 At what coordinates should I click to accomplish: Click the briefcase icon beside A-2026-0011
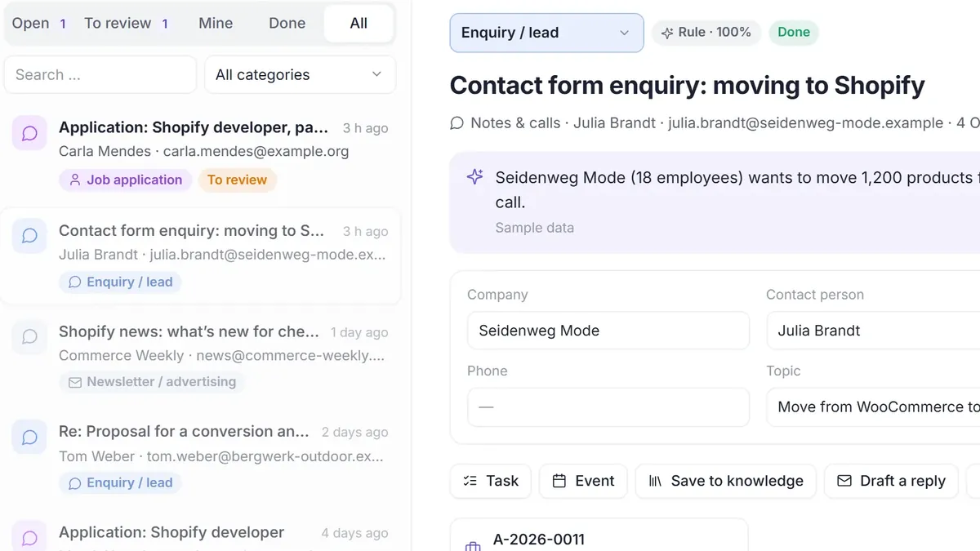473,545
